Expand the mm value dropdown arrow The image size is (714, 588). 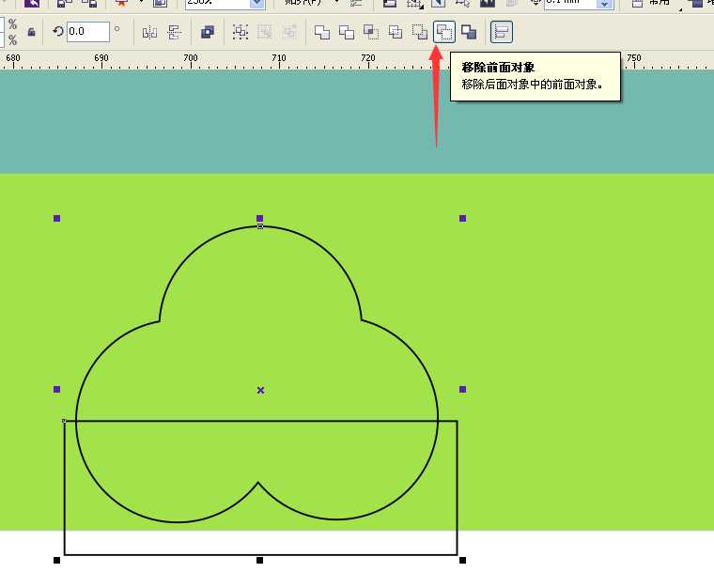pos(605,4)
